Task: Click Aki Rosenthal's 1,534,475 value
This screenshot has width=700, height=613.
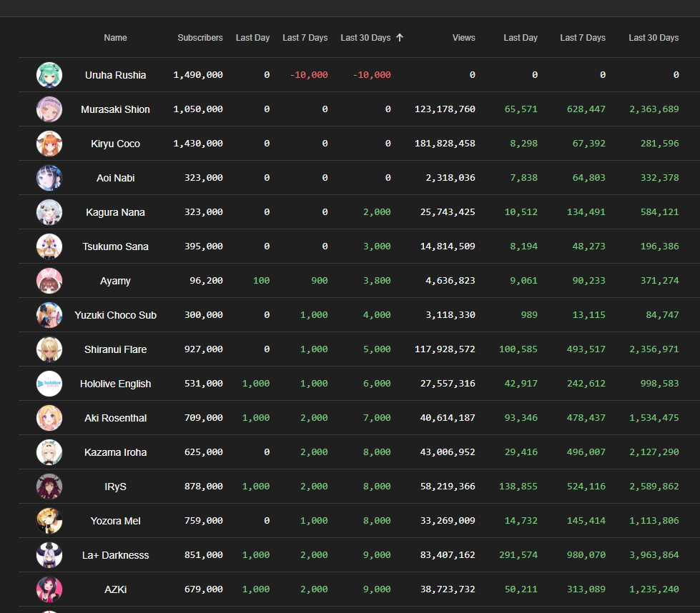Action: click(654, 418)
